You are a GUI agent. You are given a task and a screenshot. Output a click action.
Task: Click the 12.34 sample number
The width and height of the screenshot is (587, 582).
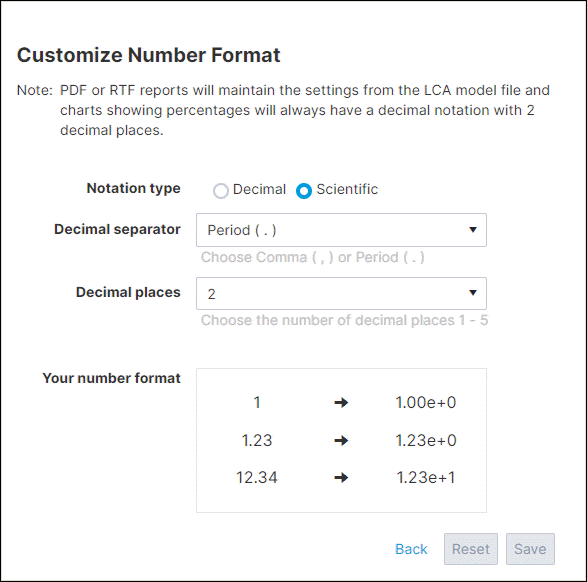pyautogui.click(x=257, y=478)
